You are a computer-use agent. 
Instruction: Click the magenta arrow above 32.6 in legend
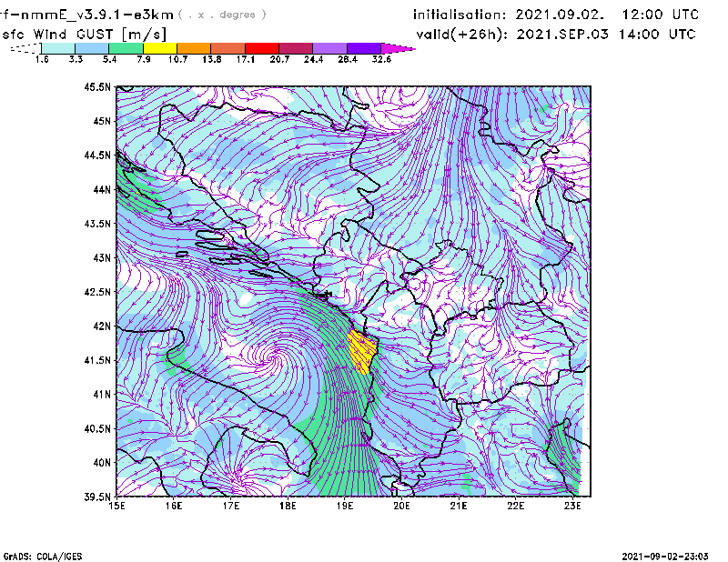tap(398, 48)
